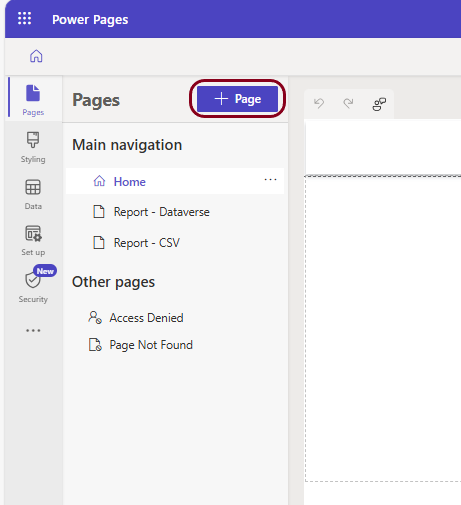Open the Pages workspace in sidebar

[x=33, y=100]
